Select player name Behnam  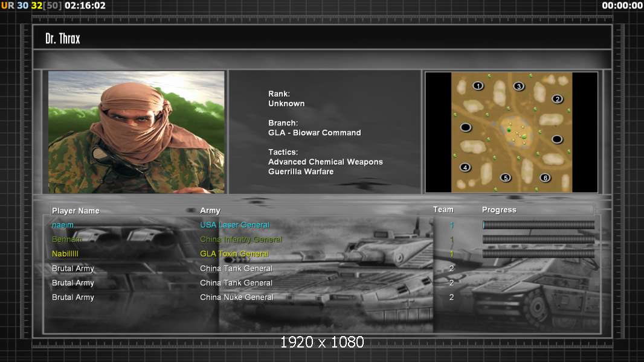(x=67, y=240)
